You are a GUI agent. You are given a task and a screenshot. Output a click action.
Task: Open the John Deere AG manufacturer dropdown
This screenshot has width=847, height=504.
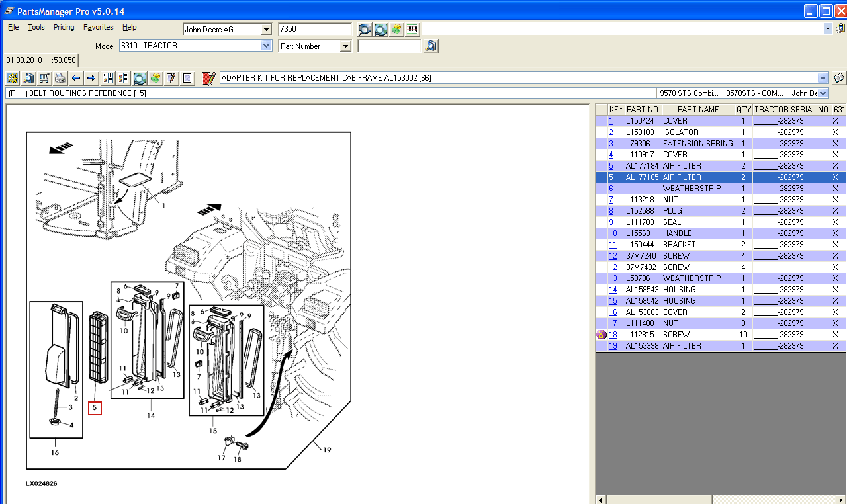click(266, 30)
